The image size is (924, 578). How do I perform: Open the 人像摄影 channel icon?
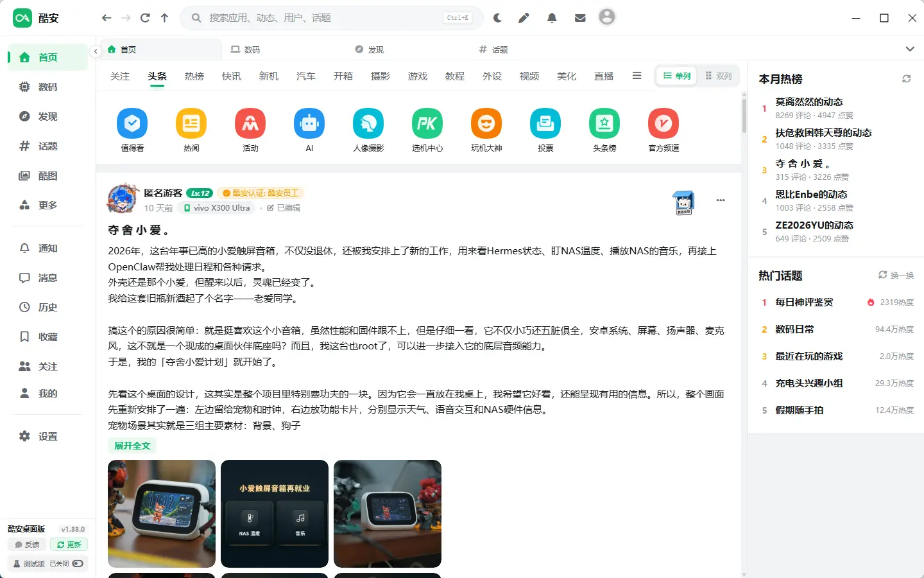tap(368, 123)
